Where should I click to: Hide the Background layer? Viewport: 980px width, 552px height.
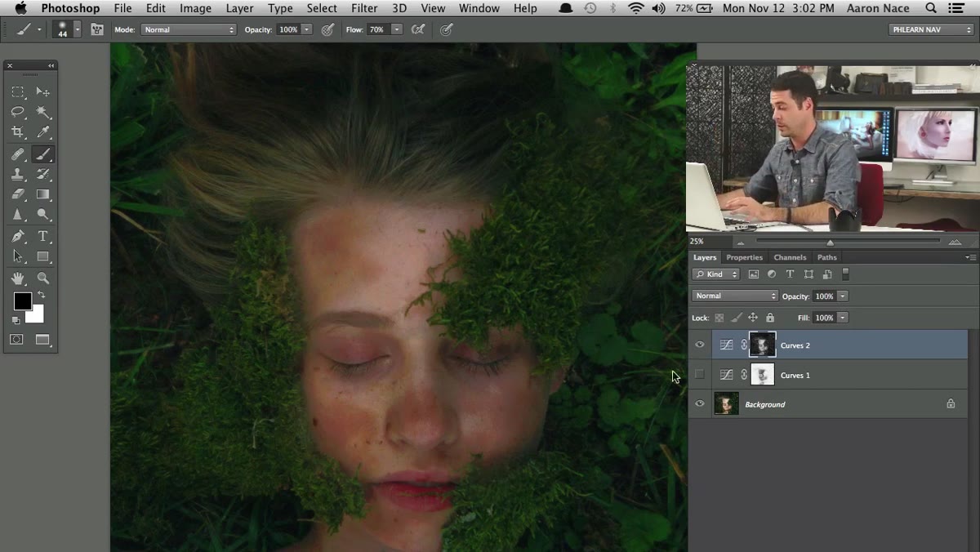(699, 404)
